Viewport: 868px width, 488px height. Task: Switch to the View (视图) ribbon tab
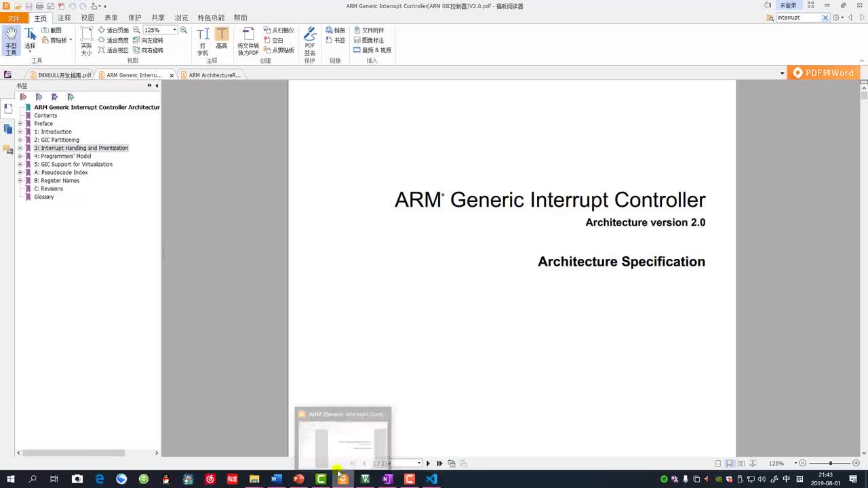pos(88,18)
